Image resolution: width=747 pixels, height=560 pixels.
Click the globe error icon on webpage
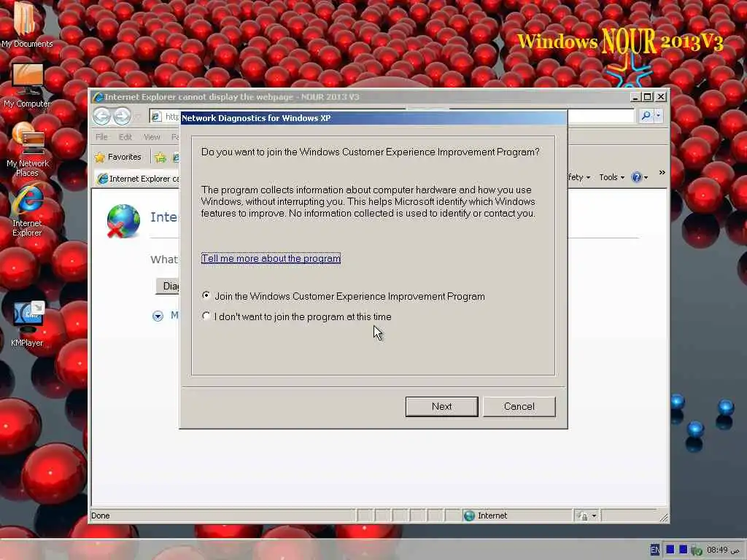[x=123, y=221]
